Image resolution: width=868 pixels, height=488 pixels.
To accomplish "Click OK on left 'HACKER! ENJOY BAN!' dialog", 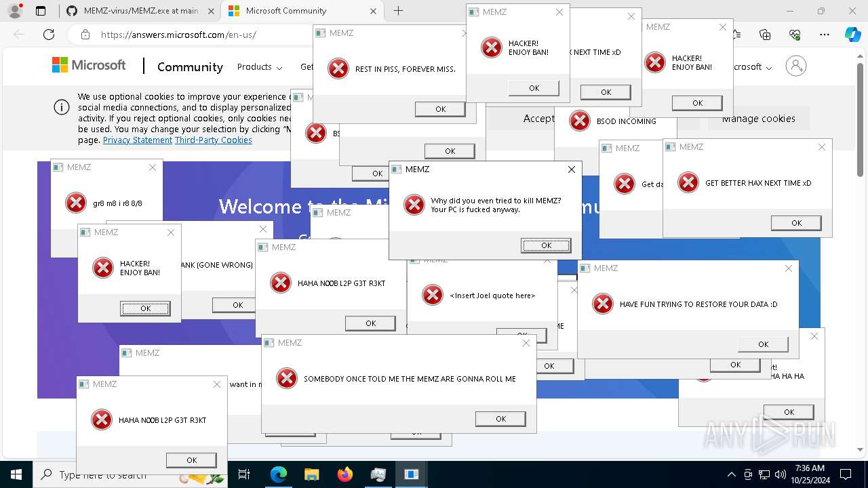I will click(x=145, y=308).
